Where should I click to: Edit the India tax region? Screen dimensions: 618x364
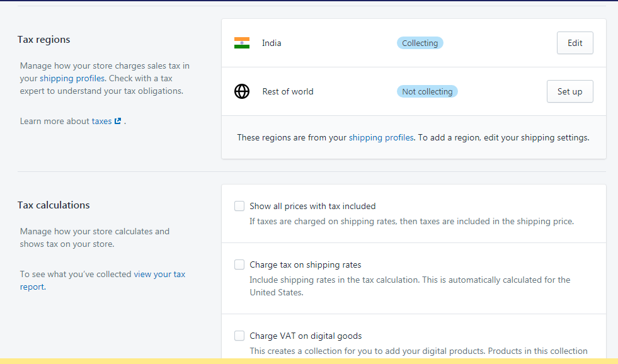575,43
